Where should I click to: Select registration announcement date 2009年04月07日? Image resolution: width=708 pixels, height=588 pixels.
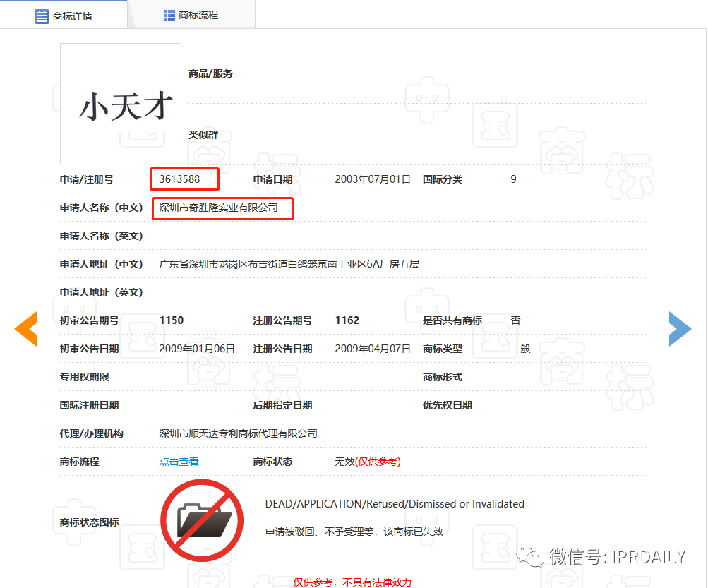tap(373, 349)
